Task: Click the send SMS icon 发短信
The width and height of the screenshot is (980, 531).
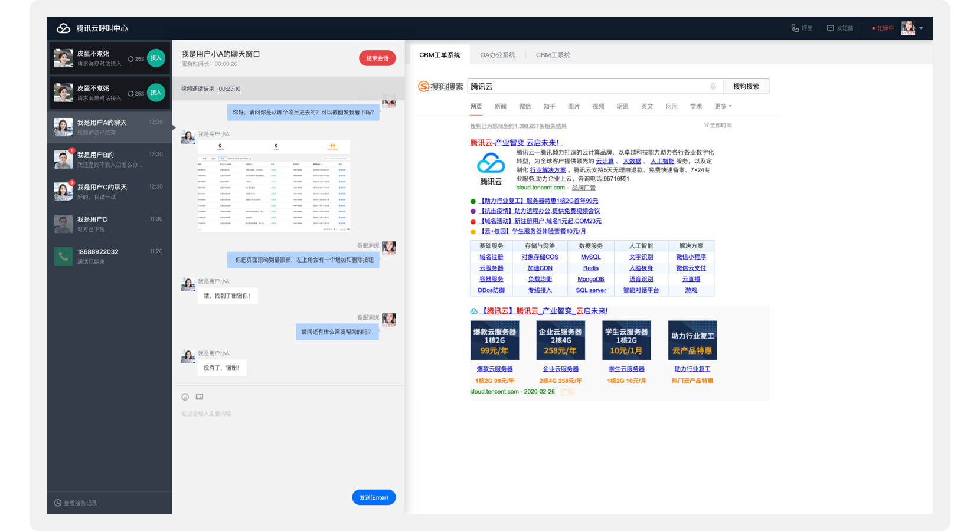Action: (x=830, y=28)
